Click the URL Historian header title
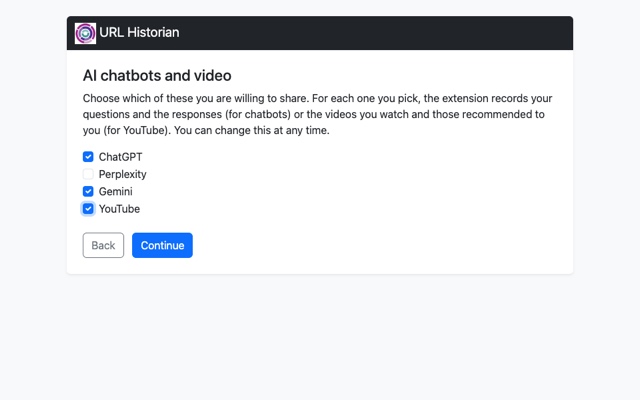Screen dimensions: 640x400 (139, 32)
